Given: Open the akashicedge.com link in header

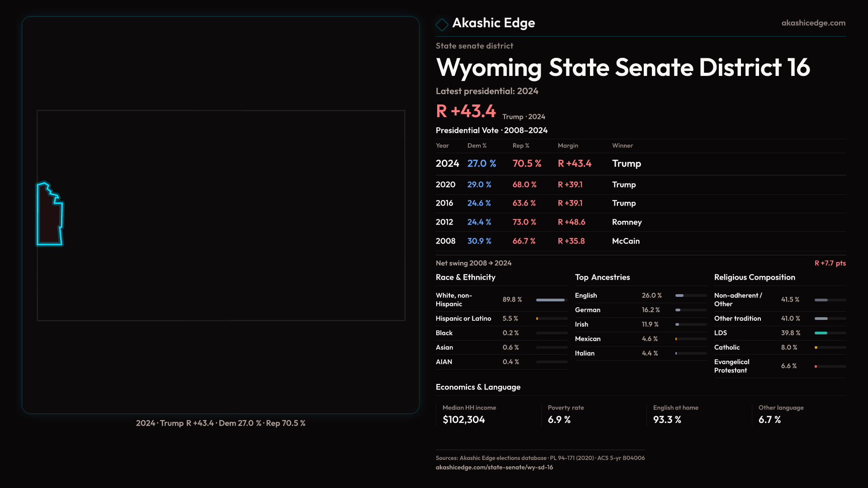Looking at the screenshot, I should tap(813, 23).
